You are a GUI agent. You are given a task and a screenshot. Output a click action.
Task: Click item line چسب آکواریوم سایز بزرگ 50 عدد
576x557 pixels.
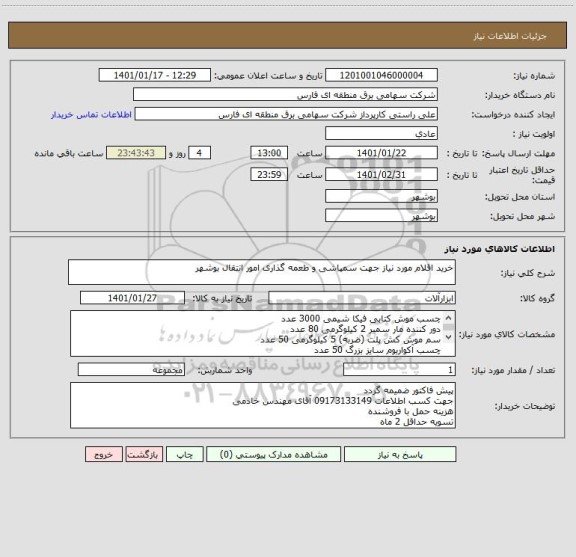click(x=377, y=350)
